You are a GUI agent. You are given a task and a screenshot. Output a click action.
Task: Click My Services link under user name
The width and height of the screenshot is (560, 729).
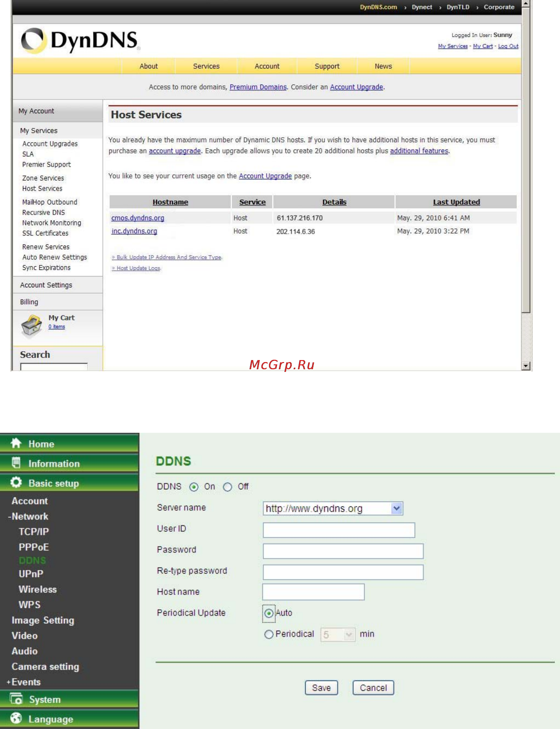click(453, 46)
